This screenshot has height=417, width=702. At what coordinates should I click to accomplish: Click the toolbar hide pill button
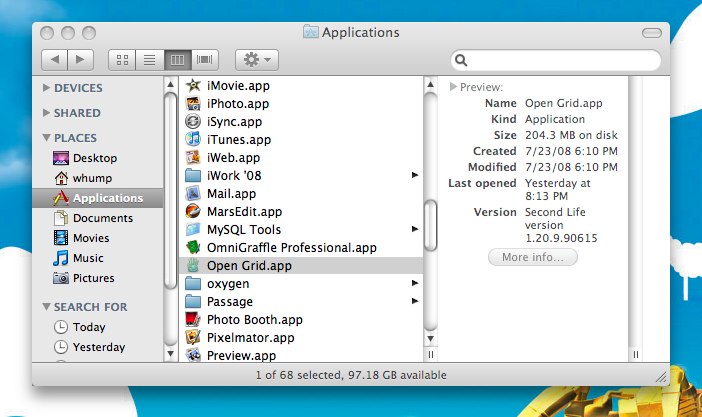tap(651, 33)
